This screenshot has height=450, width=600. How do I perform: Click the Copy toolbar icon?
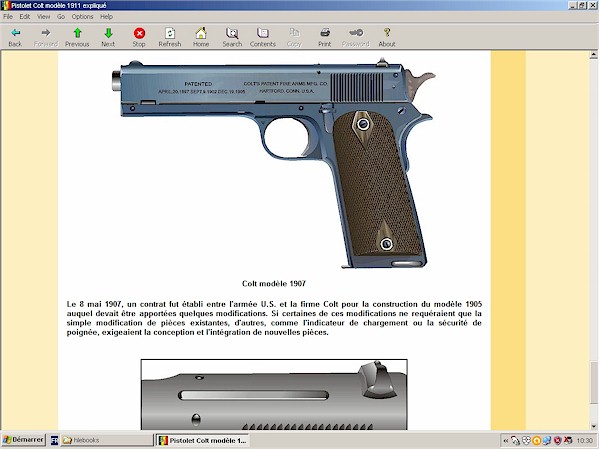pos(294,37)
